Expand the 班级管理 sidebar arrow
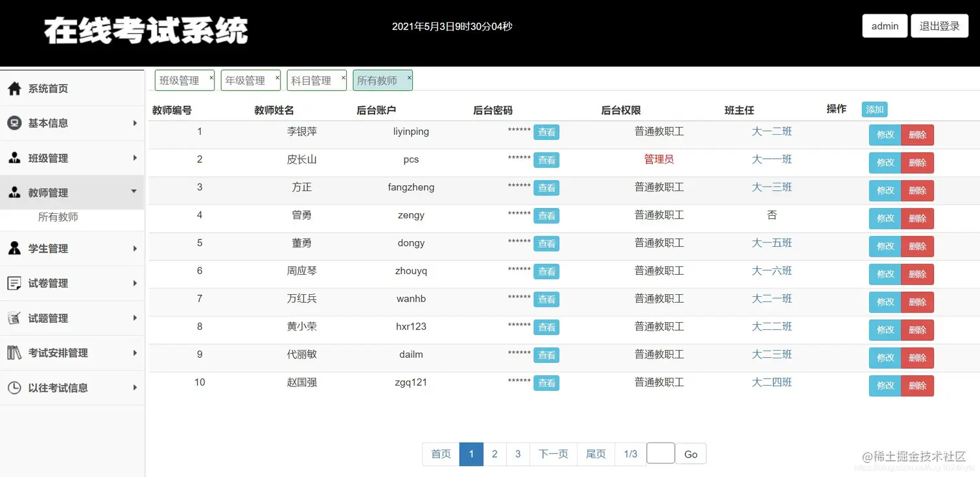980x477 pixels. pos(135,158)
